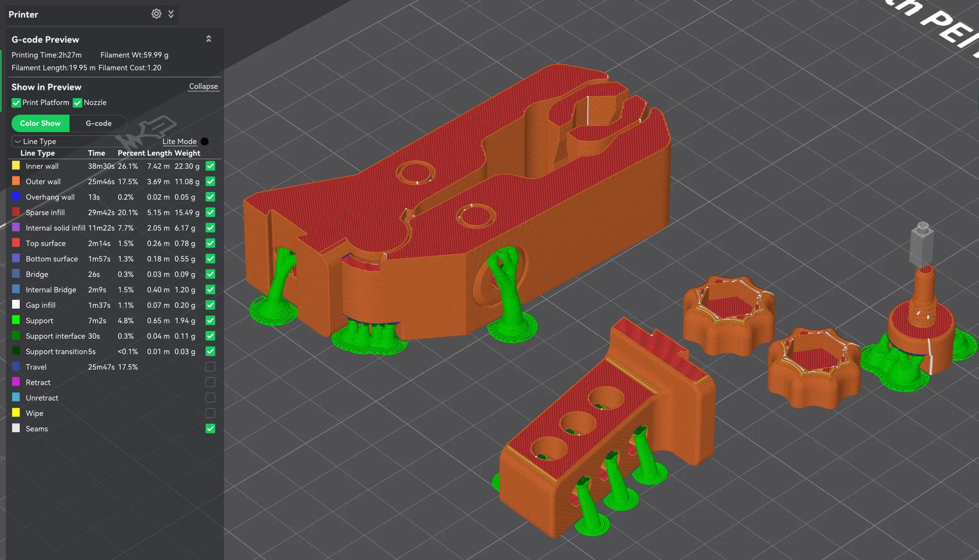Click the Percent column header

point(131,153)
